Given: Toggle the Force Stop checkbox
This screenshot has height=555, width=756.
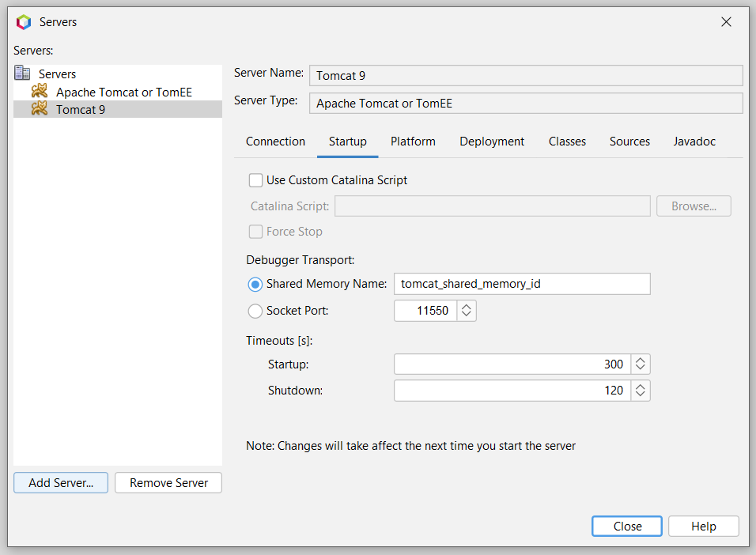Looking at the screenshot, I should (x=255, y=232).
